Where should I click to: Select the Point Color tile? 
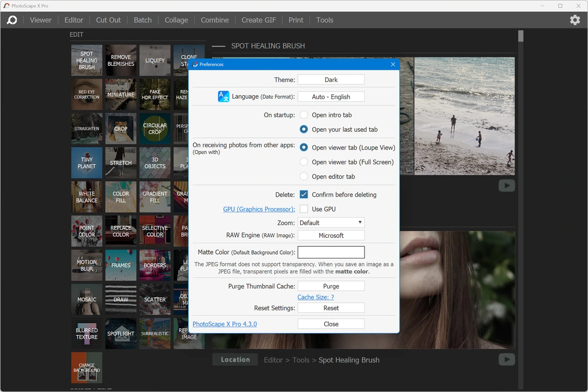click(87, 231)
